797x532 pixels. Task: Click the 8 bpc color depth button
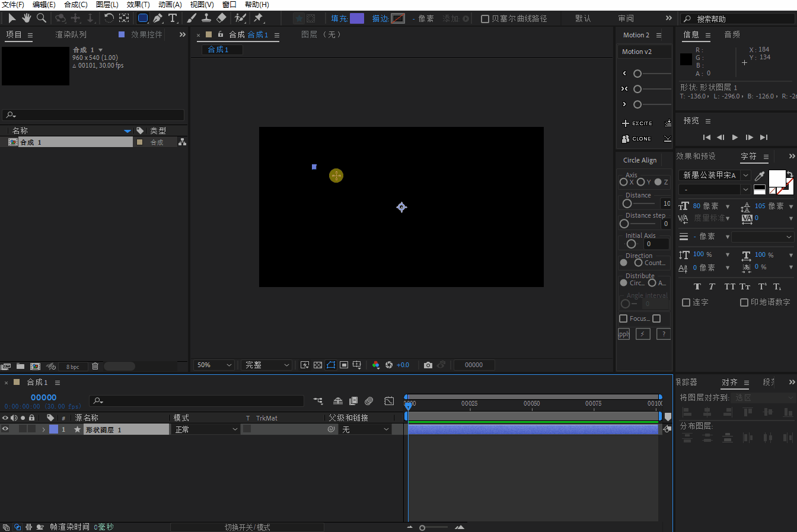point(72,367)
